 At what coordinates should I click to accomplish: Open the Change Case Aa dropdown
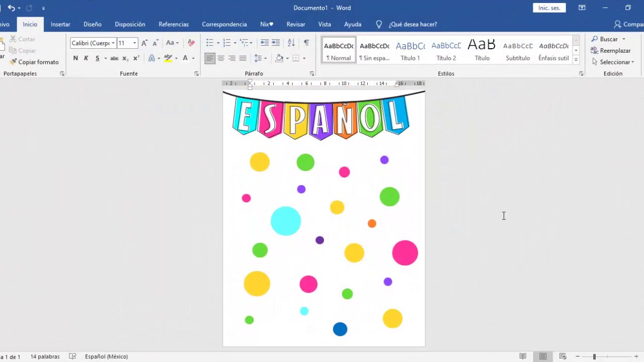(173, 43)
